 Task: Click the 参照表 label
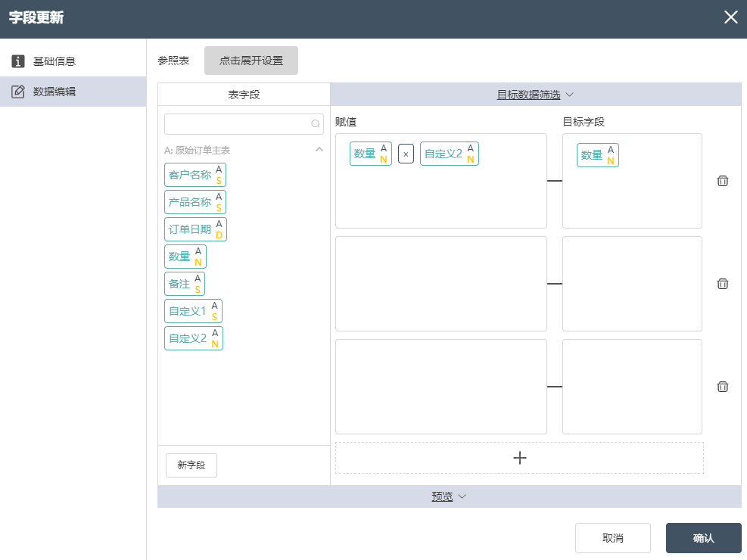pos(173,61)
